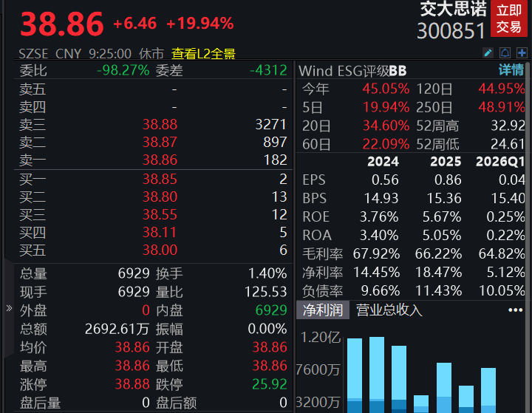Click 今年 return 45.05%
Screen dimensions: 532x413
[386, 89]
